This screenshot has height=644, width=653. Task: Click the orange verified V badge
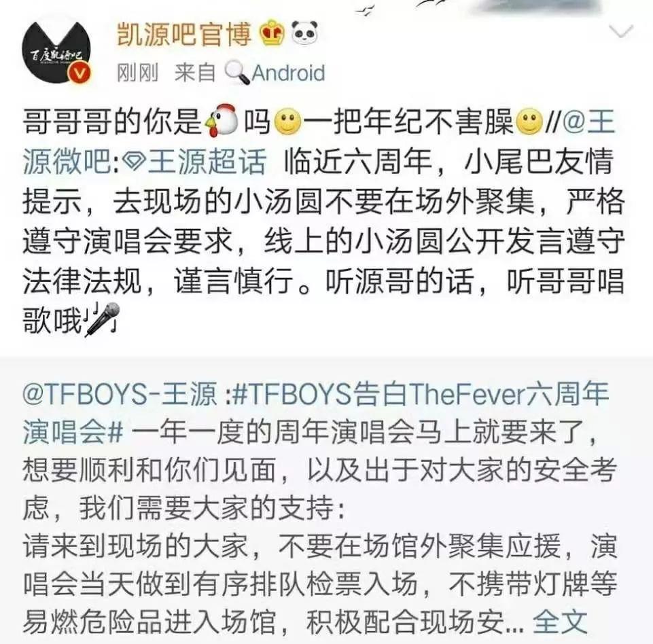coord(79,73)
